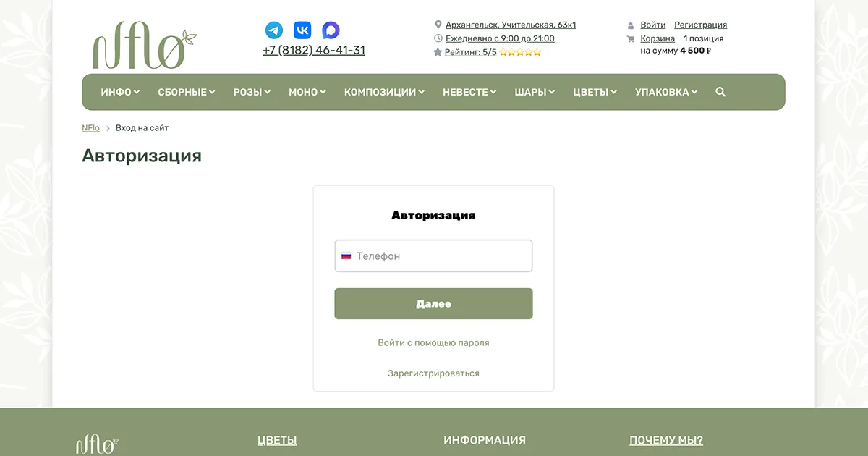This screenshot has width=868, height=456.
Task: Open the Корзина link
Action: [658, 38]
